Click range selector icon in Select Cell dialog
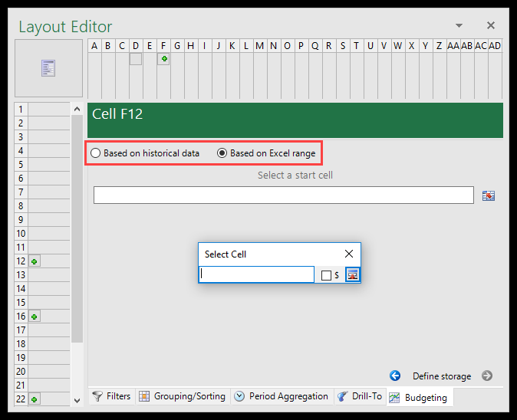 pos(352,275)
